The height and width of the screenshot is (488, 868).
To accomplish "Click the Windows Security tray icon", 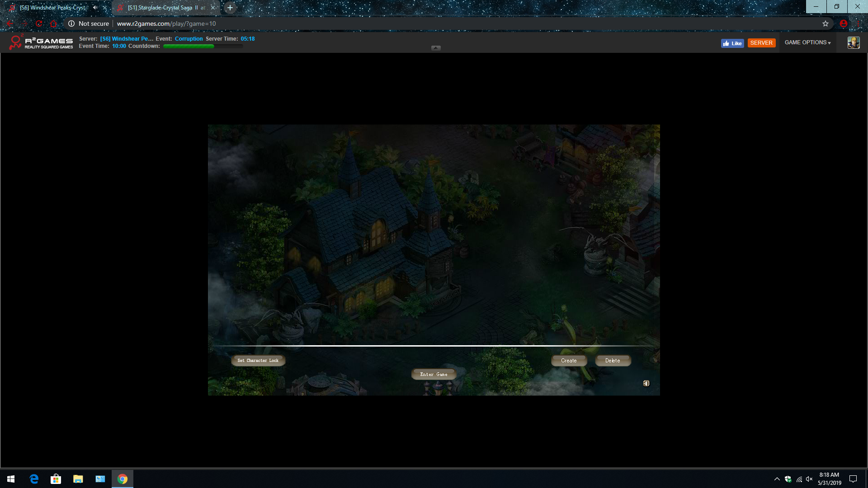I will [788, 479].
